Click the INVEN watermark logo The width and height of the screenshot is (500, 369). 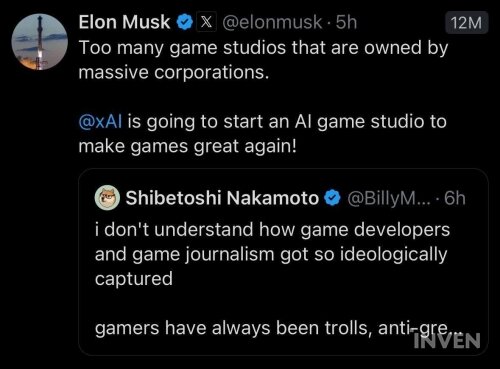447,341
